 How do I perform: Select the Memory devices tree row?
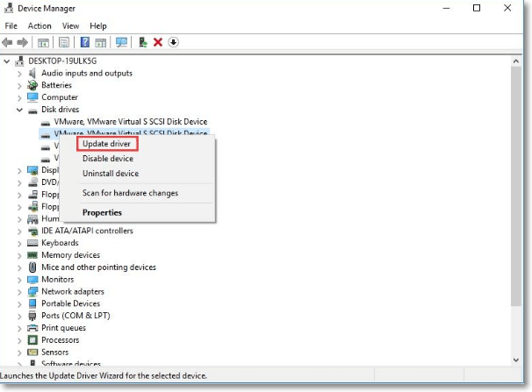[70, 255]
